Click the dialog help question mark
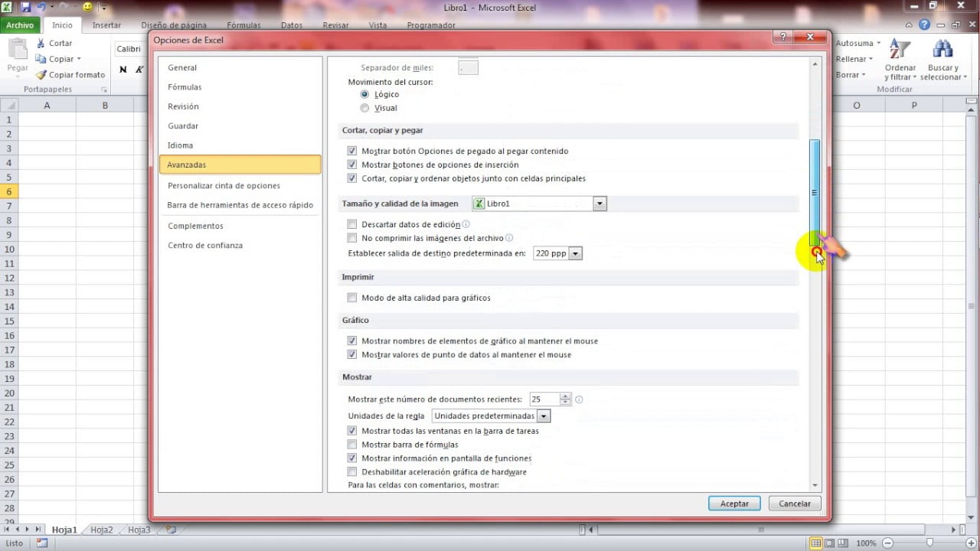 [783, 36]
